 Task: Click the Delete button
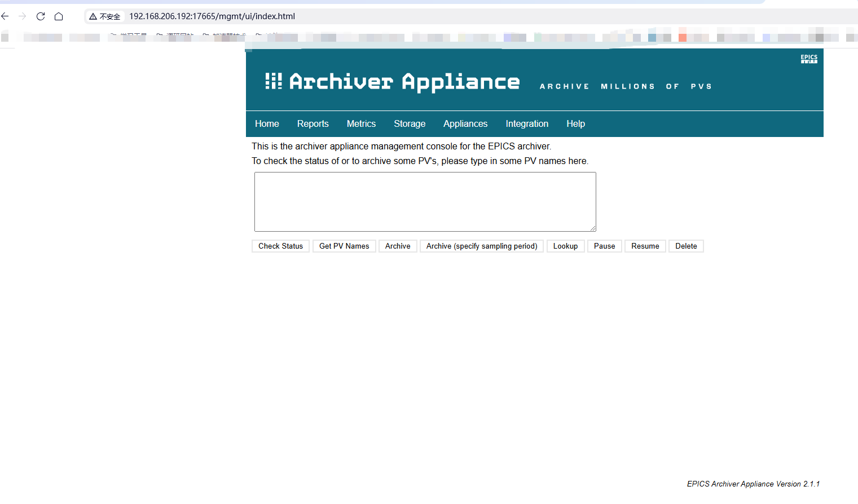click(686, 246)
